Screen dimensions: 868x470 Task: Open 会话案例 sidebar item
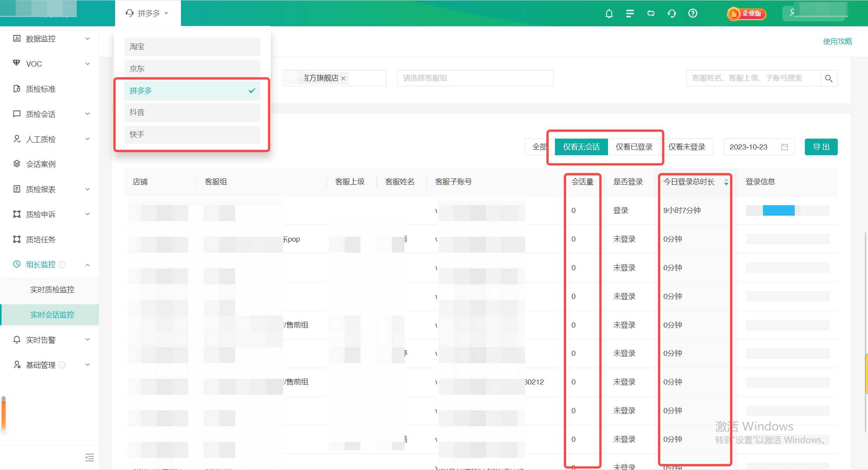[41, 164]
